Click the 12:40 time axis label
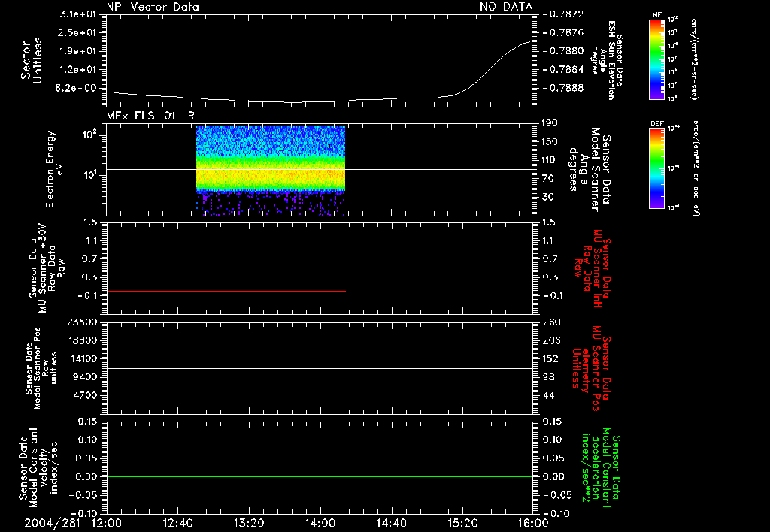This screenshot has width=770, height=532. tap(177, 523)
